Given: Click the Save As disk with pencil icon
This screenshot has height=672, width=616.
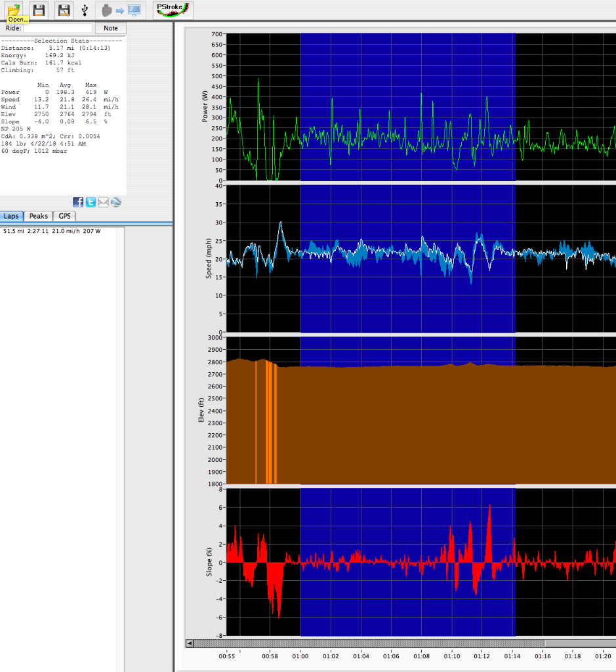Looking at the screenshot, I should click(64, 10).
